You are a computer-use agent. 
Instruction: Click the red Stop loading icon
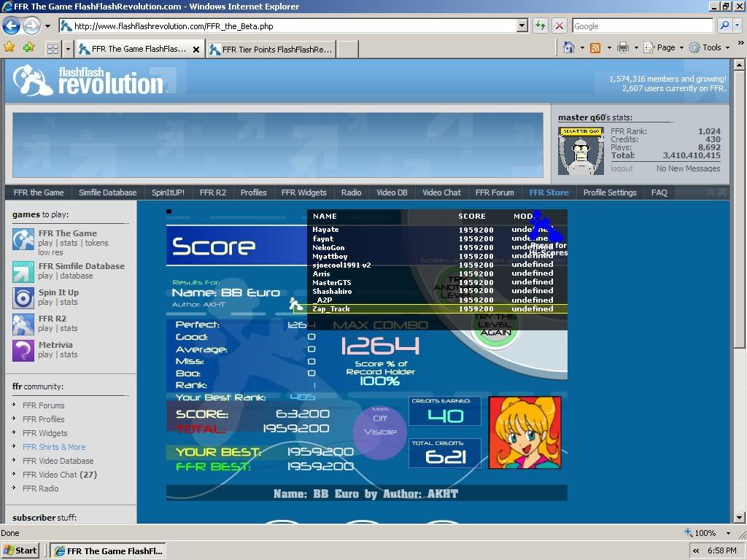pos(560,26)
